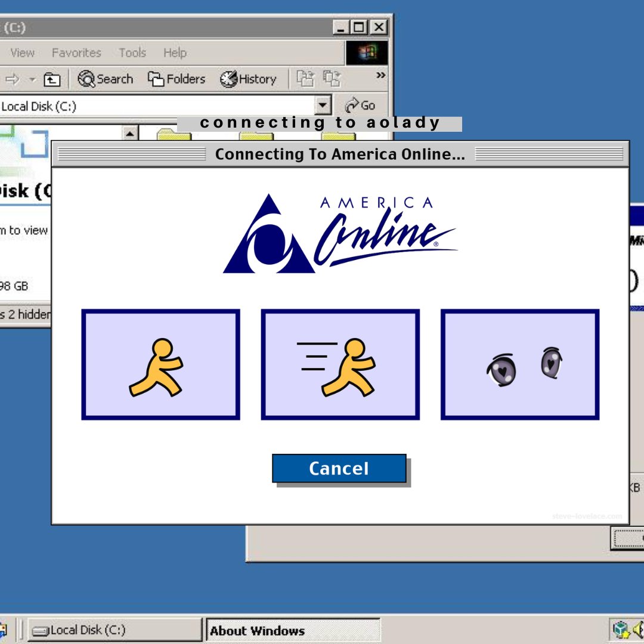This screenshot has width=644, height=644.
Task: Click the scroll up arrow in Explorer
Action: click(x=130, y=134)
